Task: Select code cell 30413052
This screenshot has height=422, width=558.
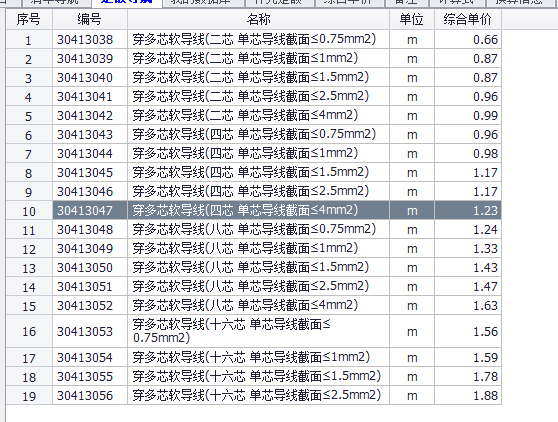Action: pyautogui.click(x=90, y=306)
